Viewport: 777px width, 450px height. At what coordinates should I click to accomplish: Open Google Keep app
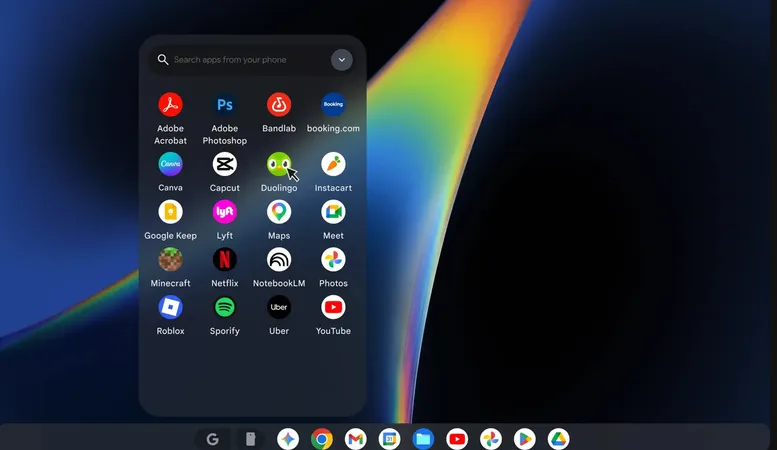(x=170, y=212)
